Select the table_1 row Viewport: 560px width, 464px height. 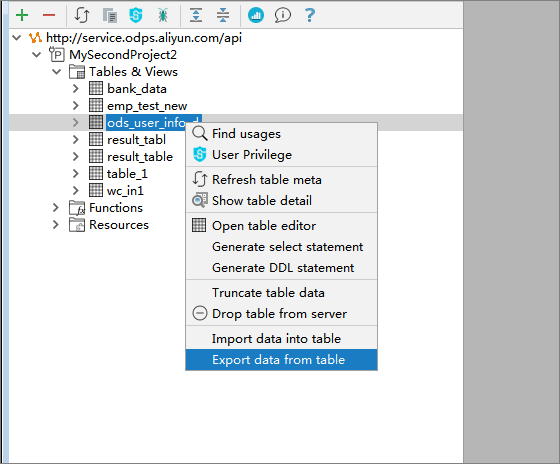[127, 174]
